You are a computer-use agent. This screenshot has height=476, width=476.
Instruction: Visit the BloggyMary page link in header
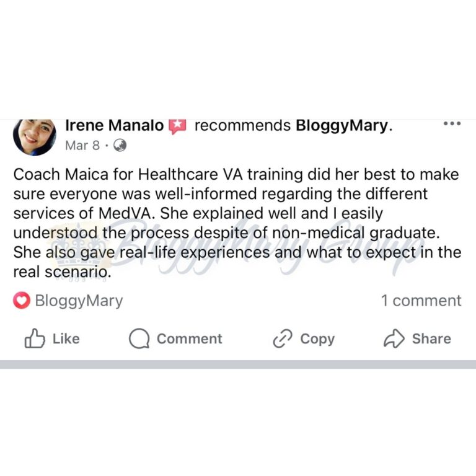[342, 126]
